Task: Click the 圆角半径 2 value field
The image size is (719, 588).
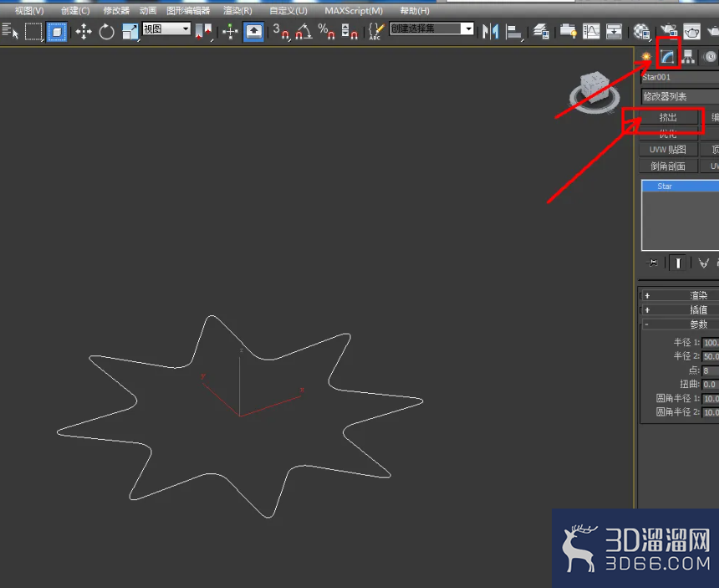Action: (x=711, y=412)
